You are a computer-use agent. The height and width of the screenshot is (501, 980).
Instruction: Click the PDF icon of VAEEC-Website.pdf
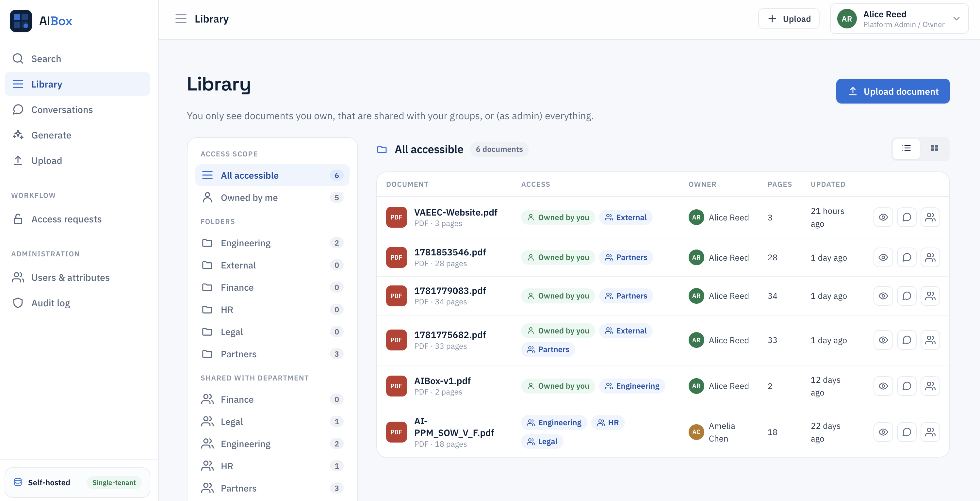(396, 217)
